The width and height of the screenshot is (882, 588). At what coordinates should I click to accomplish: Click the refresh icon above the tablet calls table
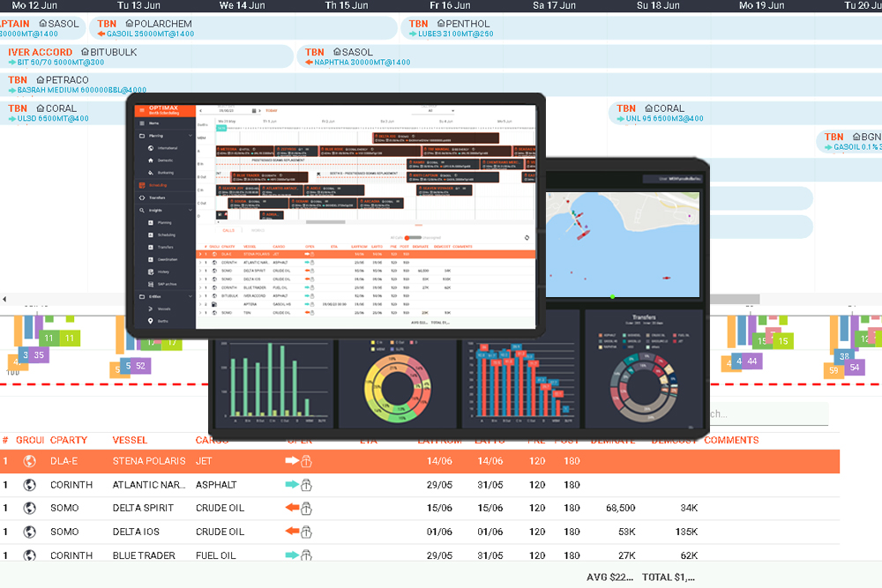pyautogui.click(x=527, y=237)
